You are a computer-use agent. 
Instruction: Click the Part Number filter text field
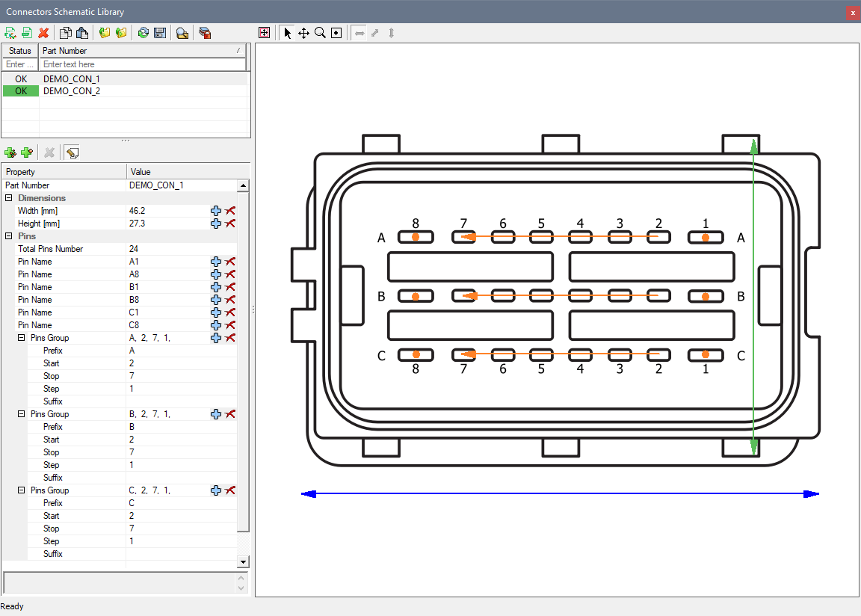[142, 64]
